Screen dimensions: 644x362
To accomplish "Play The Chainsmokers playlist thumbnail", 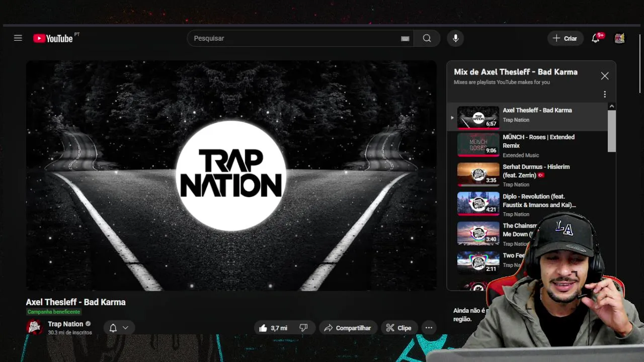I will click(478, 234).
